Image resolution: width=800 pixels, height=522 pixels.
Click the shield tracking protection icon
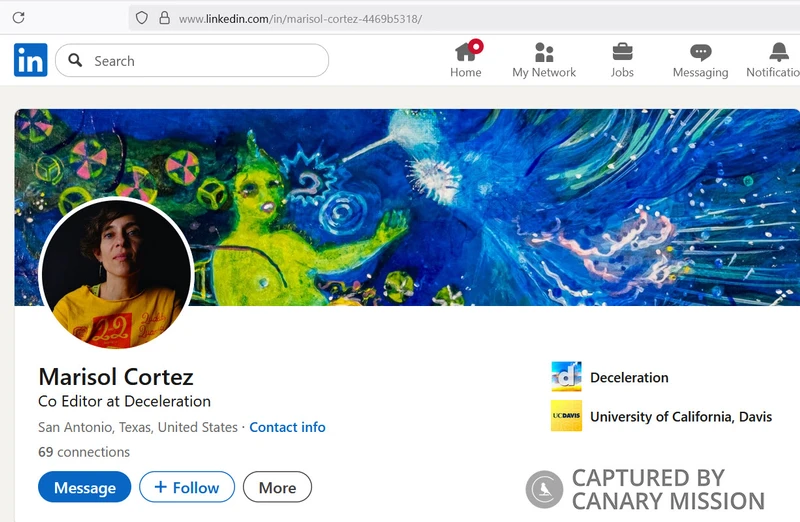pos(142,18)
